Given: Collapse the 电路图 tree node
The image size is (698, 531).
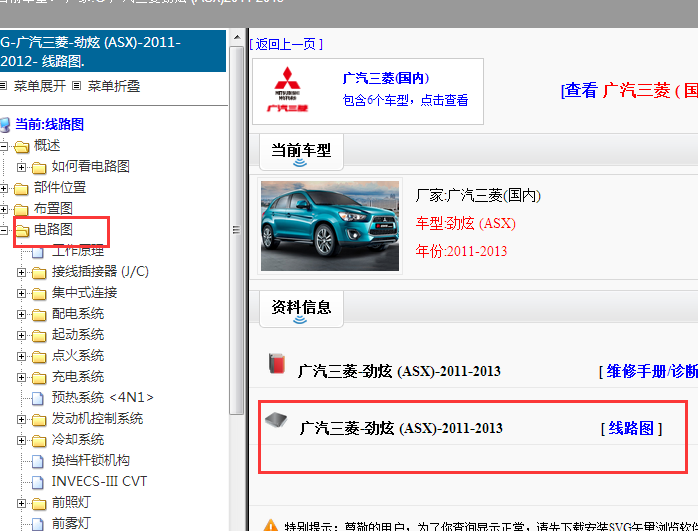Looking at the screenshot, I should 3,230.
